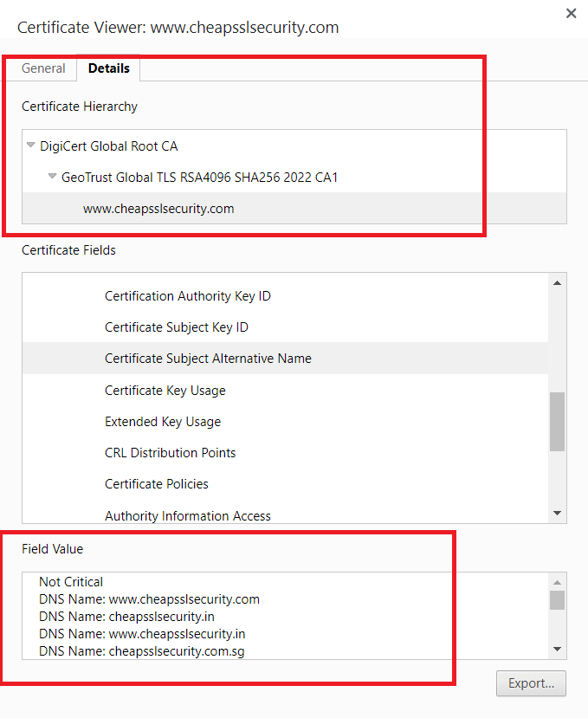This screenshot has height=718, width=588.
Task: Click Field Value scroll up arrow
Action: 557,583
